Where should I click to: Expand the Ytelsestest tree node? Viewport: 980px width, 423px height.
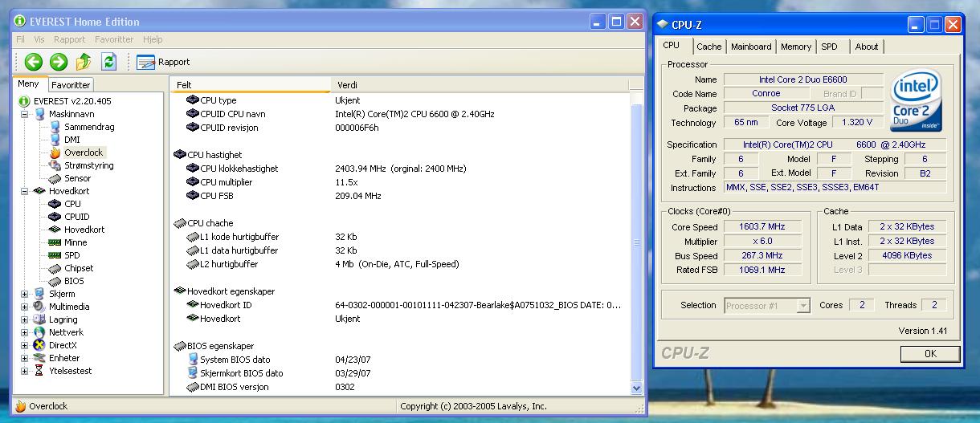24,371
